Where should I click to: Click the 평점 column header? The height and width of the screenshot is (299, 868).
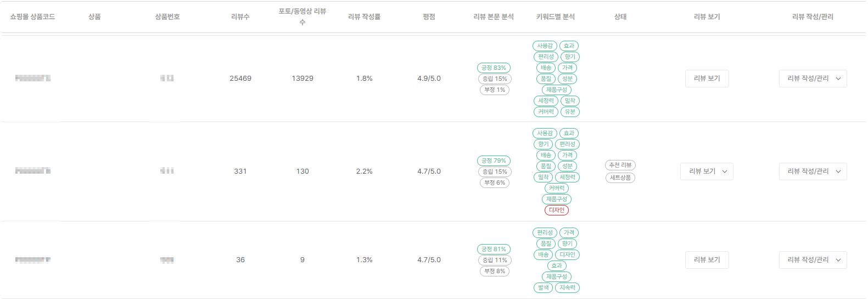pos(429,17)
